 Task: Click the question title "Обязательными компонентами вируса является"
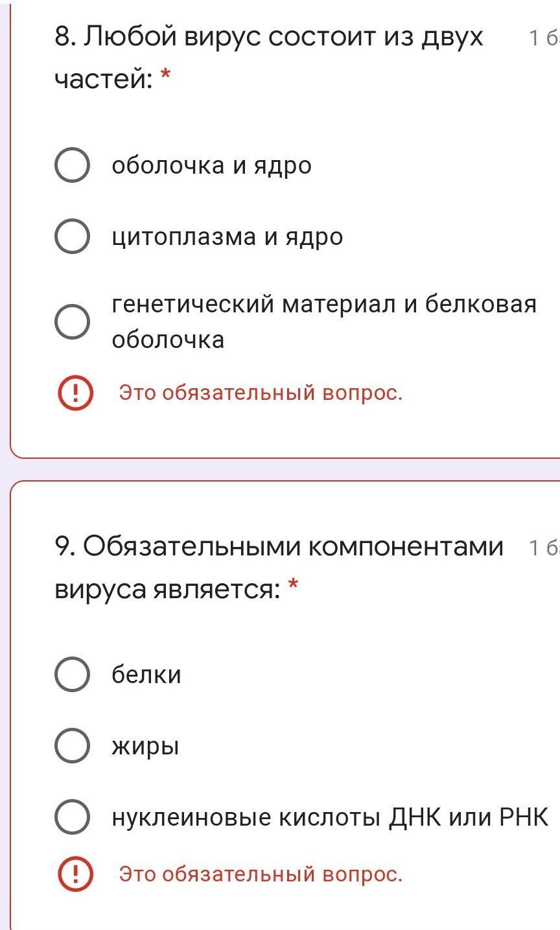pos(279,567)
